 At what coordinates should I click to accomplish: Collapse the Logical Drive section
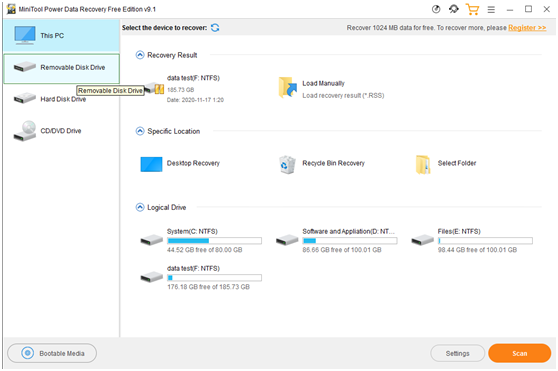pyautogui.click(x=140, y=207)
